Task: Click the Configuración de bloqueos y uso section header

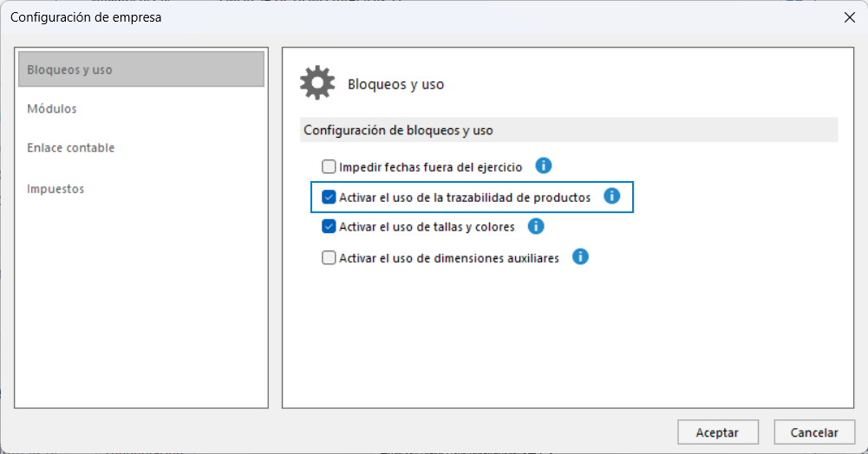Action: click(x=569, y=131)
